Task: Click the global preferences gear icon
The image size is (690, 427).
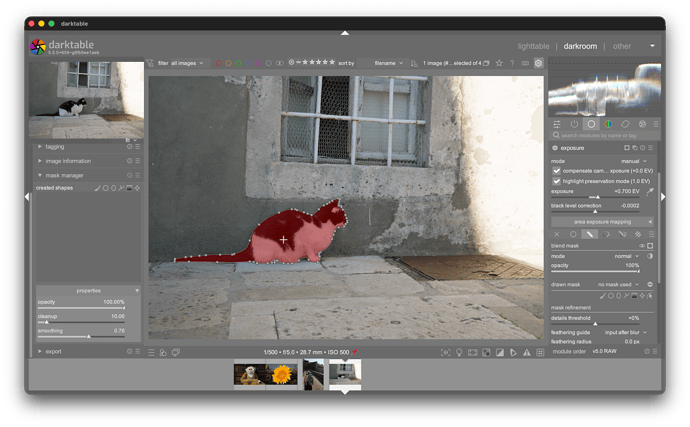Action: [538, 63]
